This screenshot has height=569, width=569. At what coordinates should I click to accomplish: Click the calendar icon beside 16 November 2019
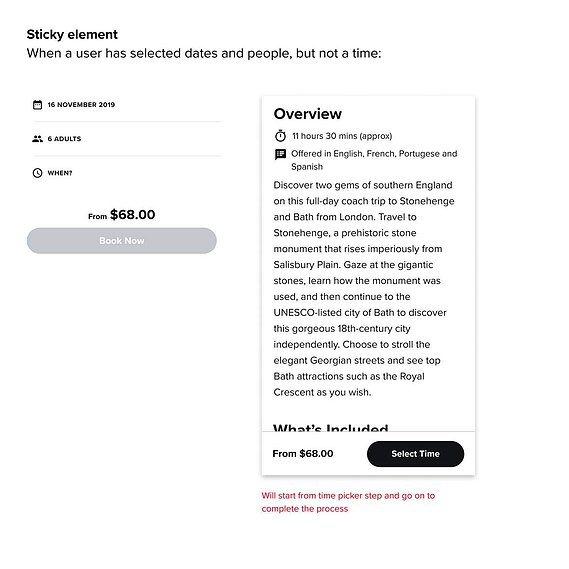pos(37,105)
